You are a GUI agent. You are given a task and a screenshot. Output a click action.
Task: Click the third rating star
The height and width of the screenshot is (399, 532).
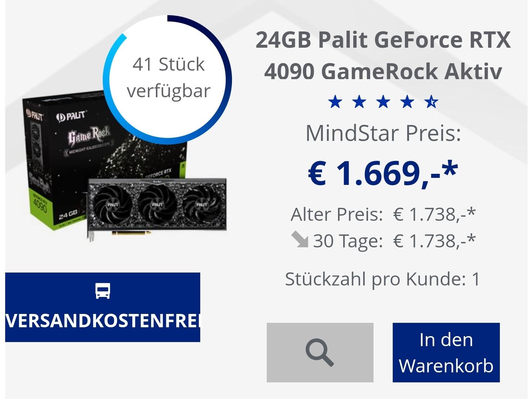click(x=383, y=101)
